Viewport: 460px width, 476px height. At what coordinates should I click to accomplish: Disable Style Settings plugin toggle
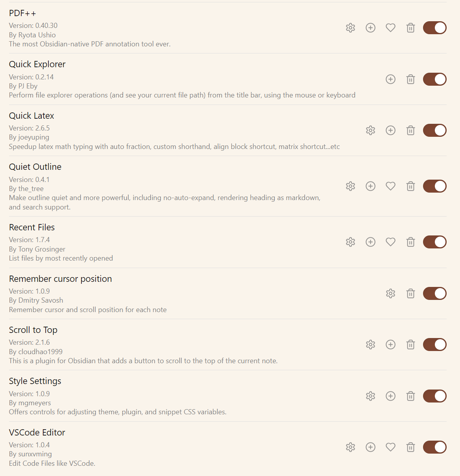tap(435, 396)
